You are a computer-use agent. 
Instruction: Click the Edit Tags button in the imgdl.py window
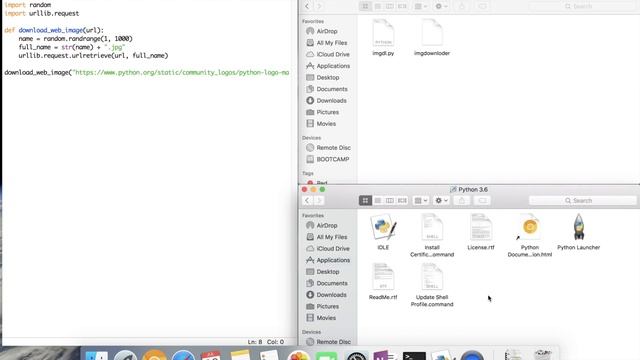click(482, 6)
